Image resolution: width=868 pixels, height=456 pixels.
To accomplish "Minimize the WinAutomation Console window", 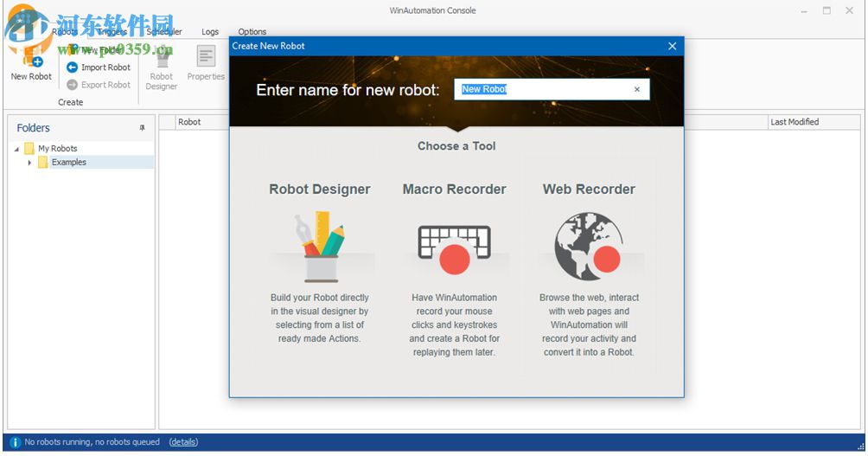I will pos(804,11).
